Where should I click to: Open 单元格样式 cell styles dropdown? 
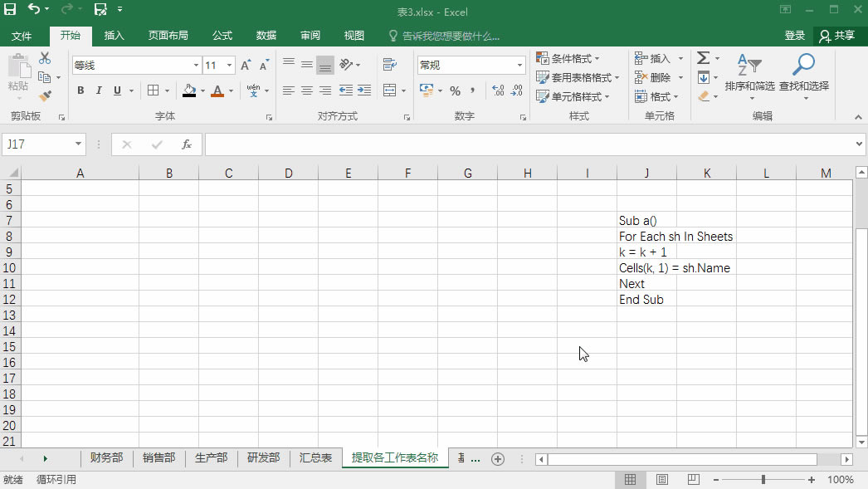pyautogui.click(x=573, y=96)
